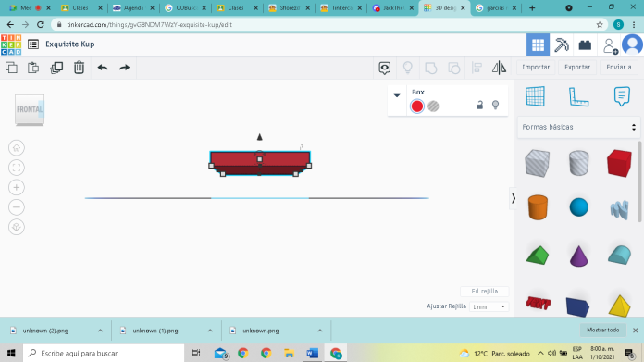Open unknown (2).png downloaded file
This screenshot has height=362, width=644.
(45, 331)
